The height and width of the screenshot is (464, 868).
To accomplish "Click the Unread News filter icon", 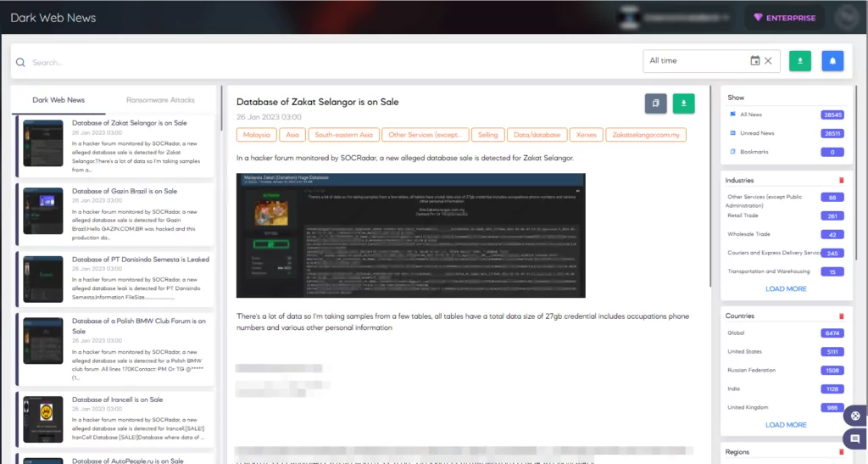I will [x=733, y=133].
